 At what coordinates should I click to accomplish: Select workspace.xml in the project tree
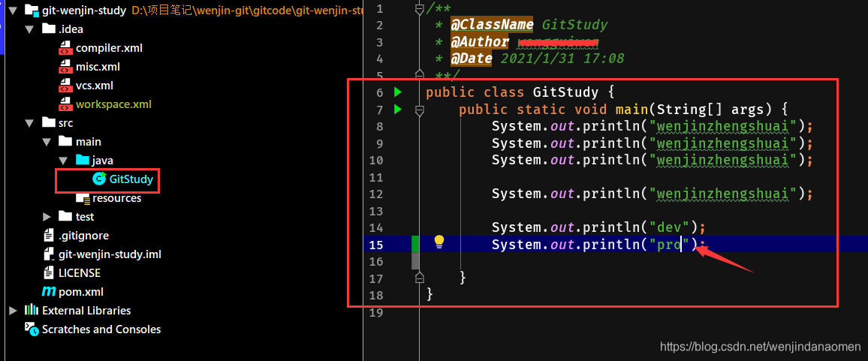click(113, 104)
